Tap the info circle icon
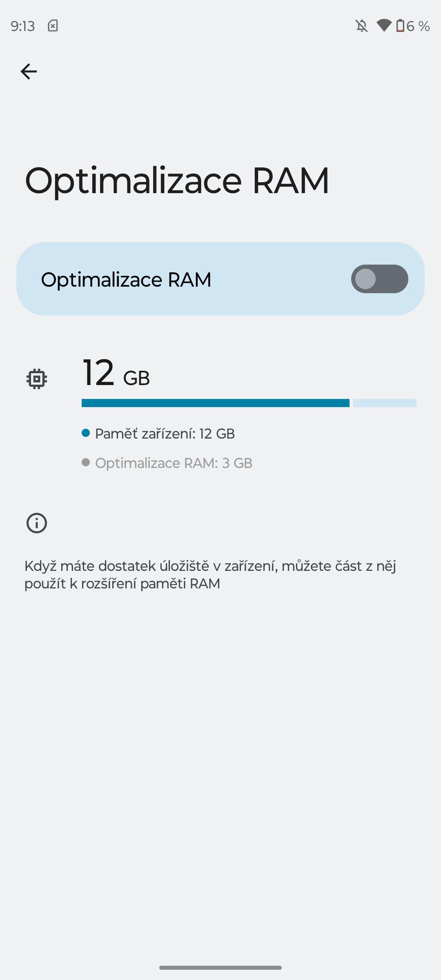441x980 pixels. point(37,523)
